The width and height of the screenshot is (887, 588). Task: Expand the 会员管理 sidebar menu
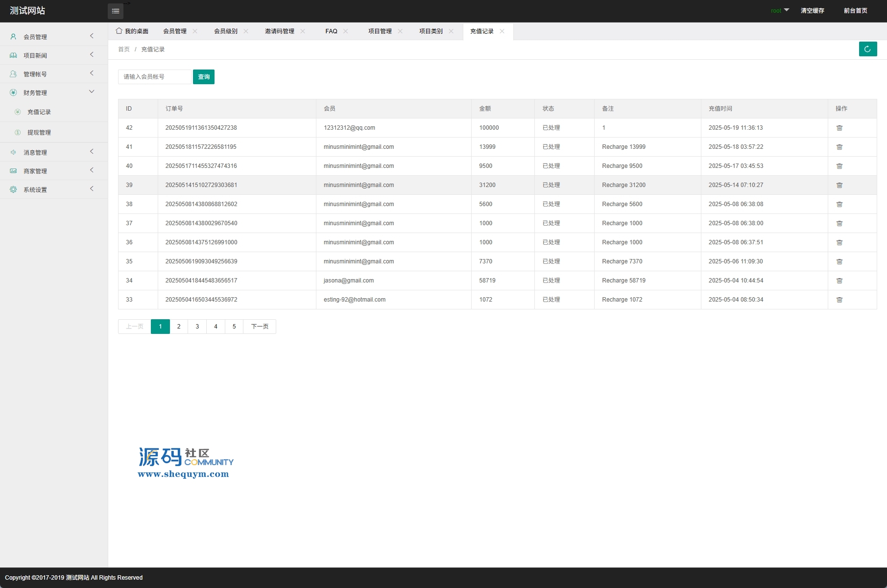click(x=53, y=37)
